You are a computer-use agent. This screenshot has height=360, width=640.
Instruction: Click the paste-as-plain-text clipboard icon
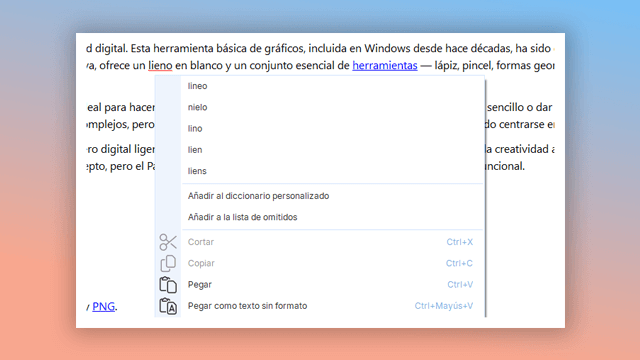168,306
